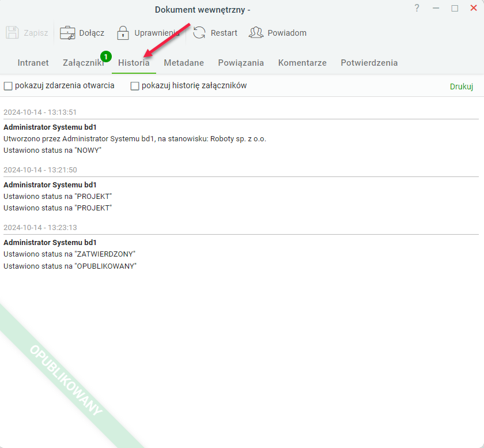The width and height of the screenshot is (484, 448).
Task: Open the Załączniki tab
Action: (84, 63)
